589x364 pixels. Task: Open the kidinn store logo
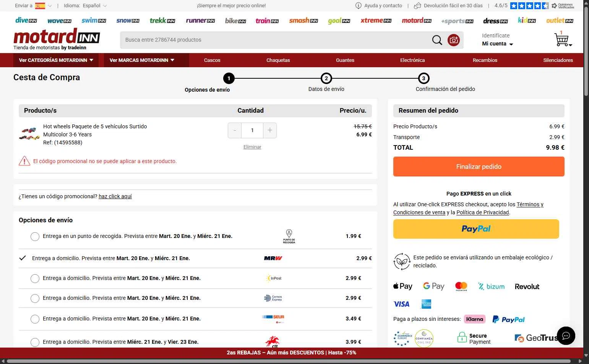click(x=527, y=21)
